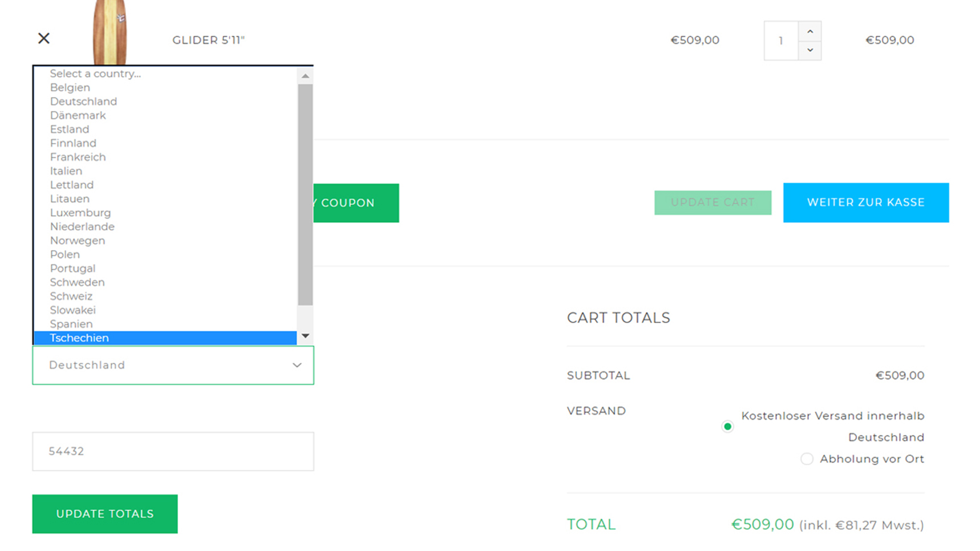Select free shipping within Deutschland option

(727, 427)
